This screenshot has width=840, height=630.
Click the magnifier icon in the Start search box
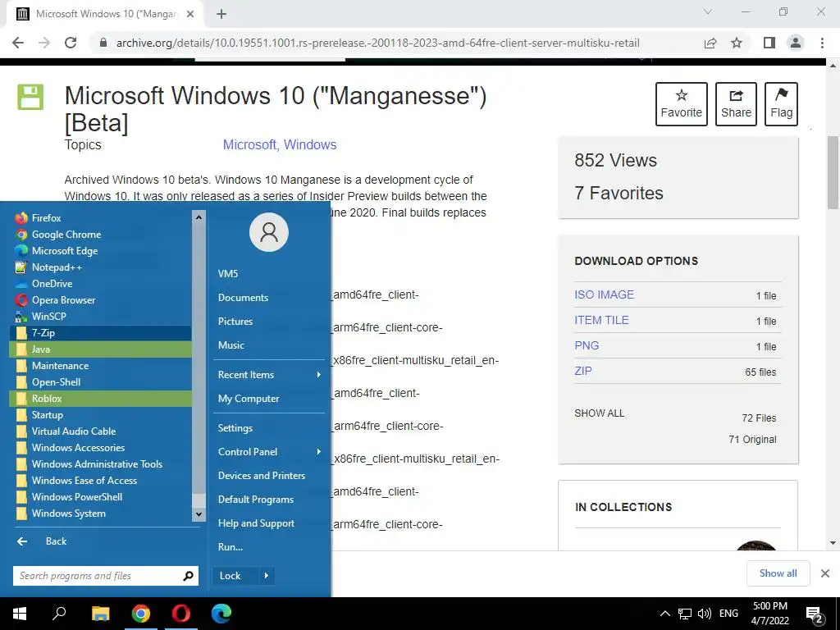click(x=188, y=576)
